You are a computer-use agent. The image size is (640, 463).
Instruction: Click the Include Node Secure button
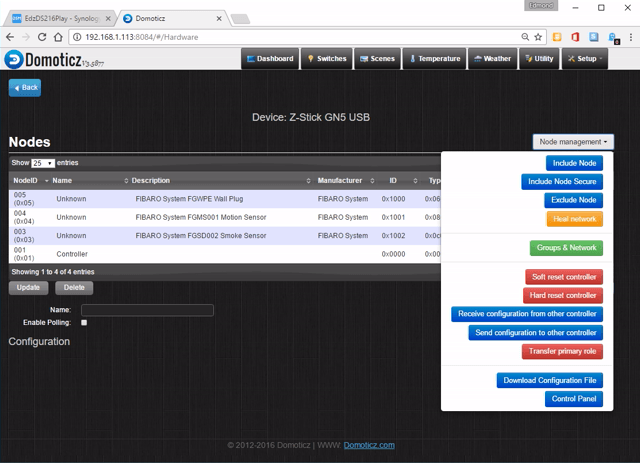click(x=562, y=182)
